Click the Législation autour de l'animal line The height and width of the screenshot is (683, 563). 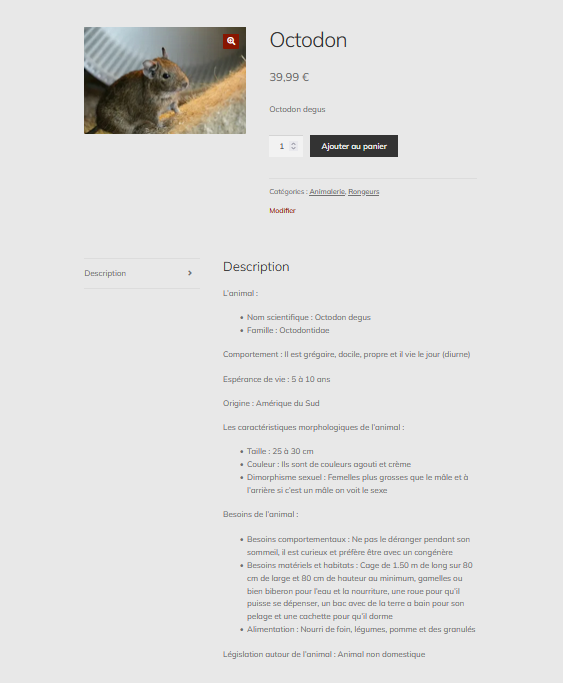pyautogui.click(x=324, y=654)
